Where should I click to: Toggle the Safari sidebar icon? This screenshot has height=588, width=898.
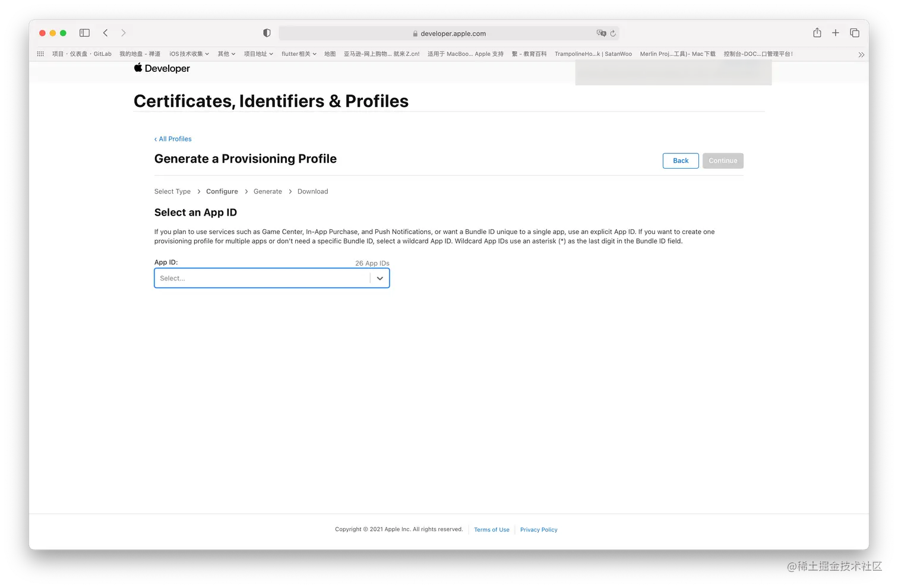point(84,33)
